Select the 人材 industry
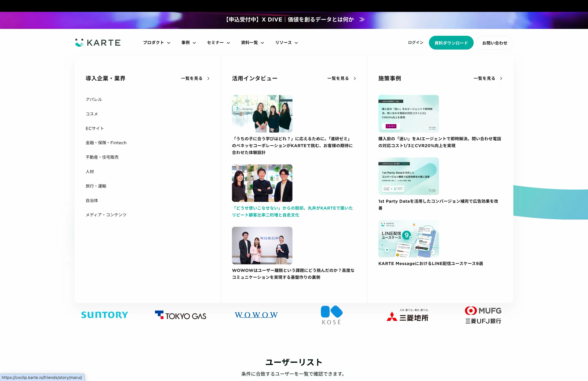The height and width of the screenshot is (381, 588). [x=90, y=172]
